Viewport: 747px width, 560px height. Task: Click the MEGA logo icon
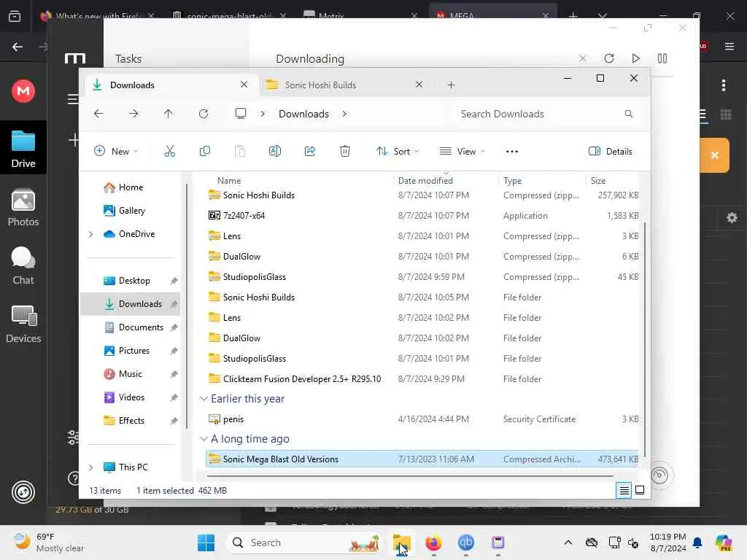[x=23, y=90]
